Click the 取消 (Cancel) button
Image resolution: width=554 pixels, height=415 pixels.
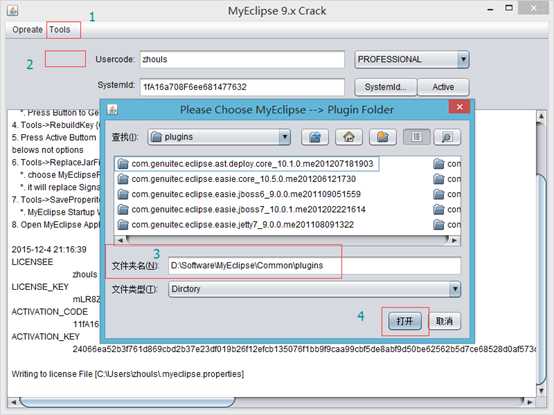(444, 321)
